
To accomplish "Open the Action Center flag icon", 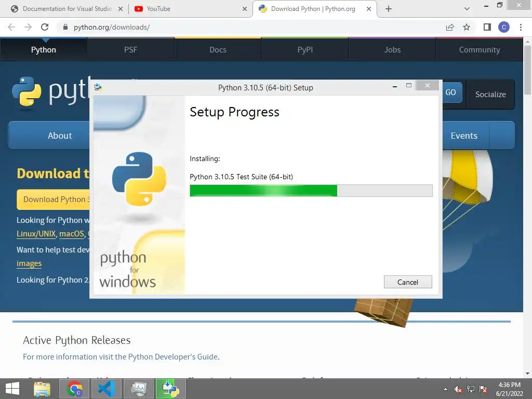I will (483, 389).
